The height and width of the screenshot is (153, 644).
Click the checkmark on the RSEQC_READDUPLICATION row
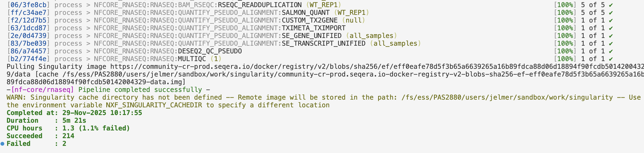[x=611, y=5]
